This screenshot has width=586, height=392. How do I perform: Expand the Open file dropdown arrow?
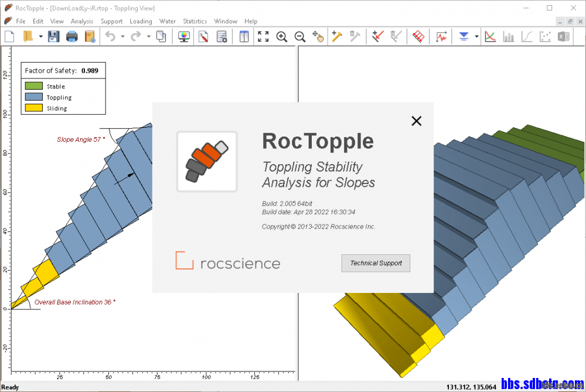tap(40, 36)
